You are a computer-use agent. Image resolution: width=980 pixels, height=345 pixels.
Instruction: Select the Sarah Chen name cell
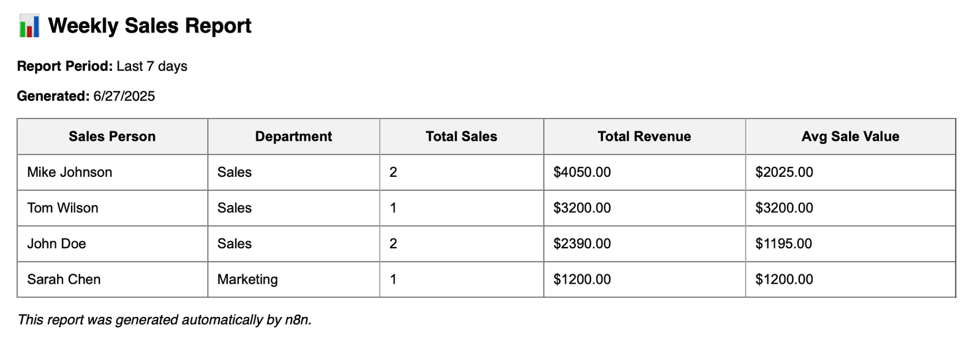112,279
